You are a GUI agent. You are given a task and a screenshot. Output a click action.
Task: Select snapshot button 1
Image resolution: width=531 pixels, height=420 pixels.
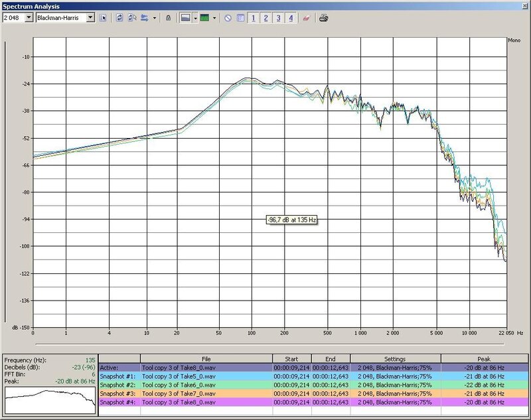254,18
